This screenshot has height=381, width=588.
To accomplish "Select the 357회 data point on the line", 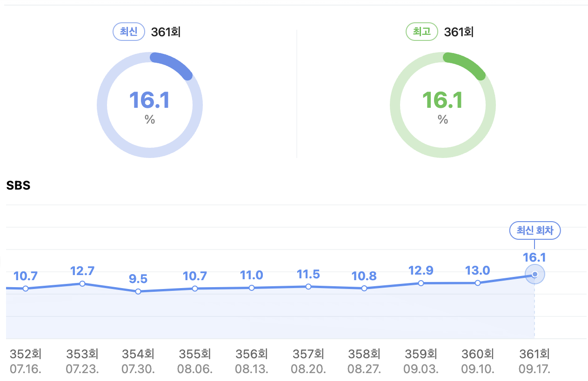I will (x=308, y=287).
